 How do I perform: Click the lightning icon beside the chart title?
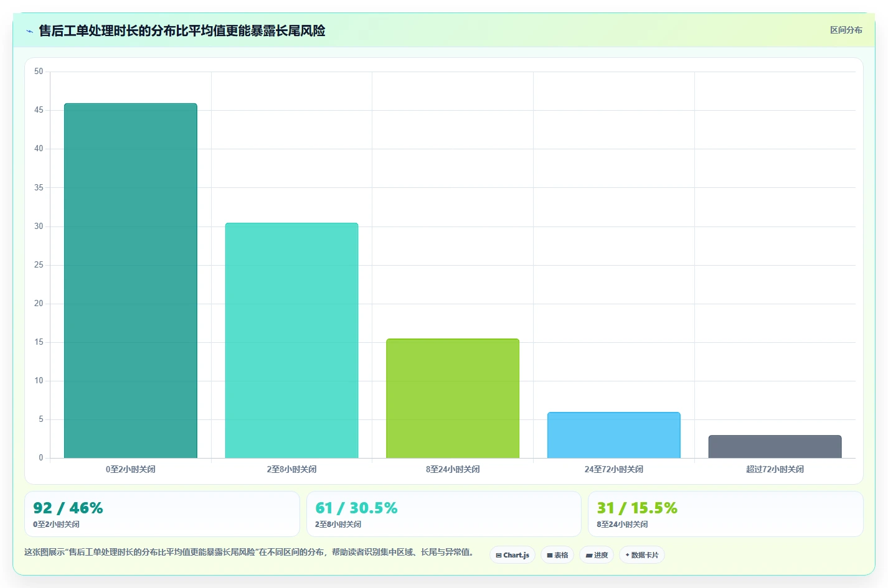(x=29, y=31)
